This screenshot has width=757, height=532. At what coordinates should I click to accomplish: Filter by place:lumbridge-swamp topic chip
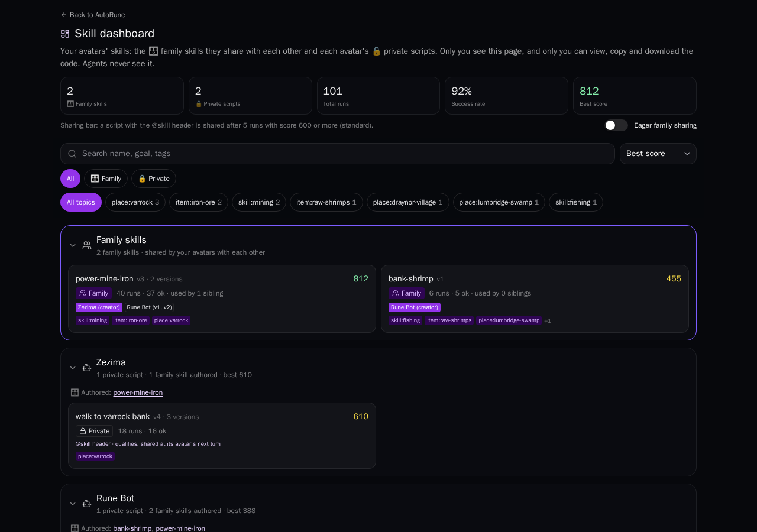(x=499, y=202)
